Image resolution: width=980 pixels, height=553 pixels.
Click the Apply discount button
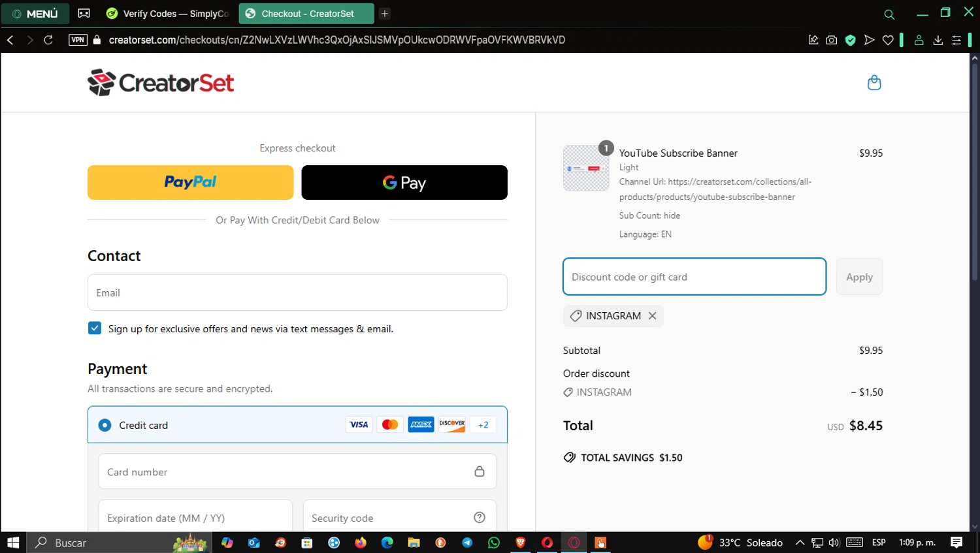click(859, 277)
